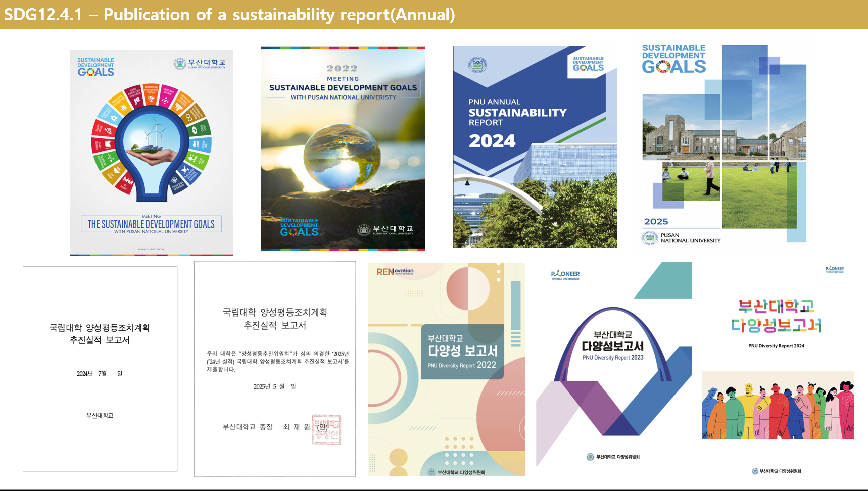The width and height of the screenshot is (868, 491).
Task: Click the red official seal stamp on the 2025 document
Action: (327, 429)
